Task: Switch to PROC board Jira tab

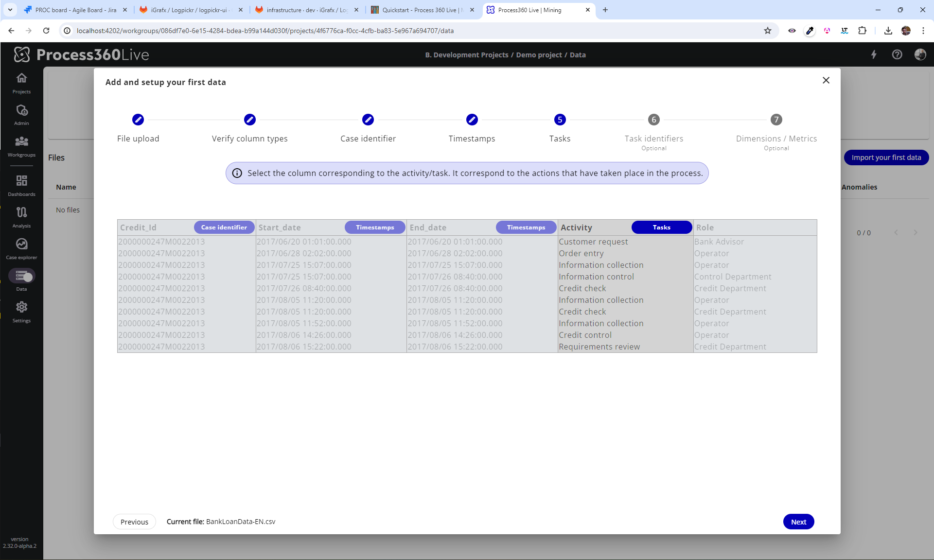Action: click(x=75, y=10)
